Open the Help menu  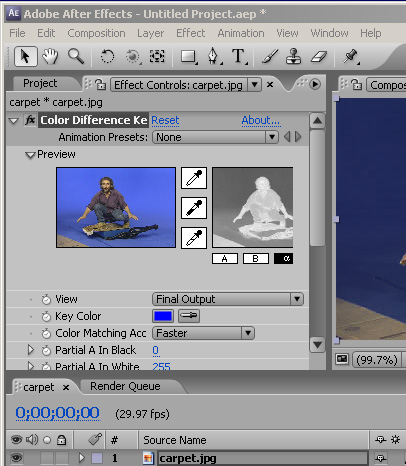tap(371, 33)
